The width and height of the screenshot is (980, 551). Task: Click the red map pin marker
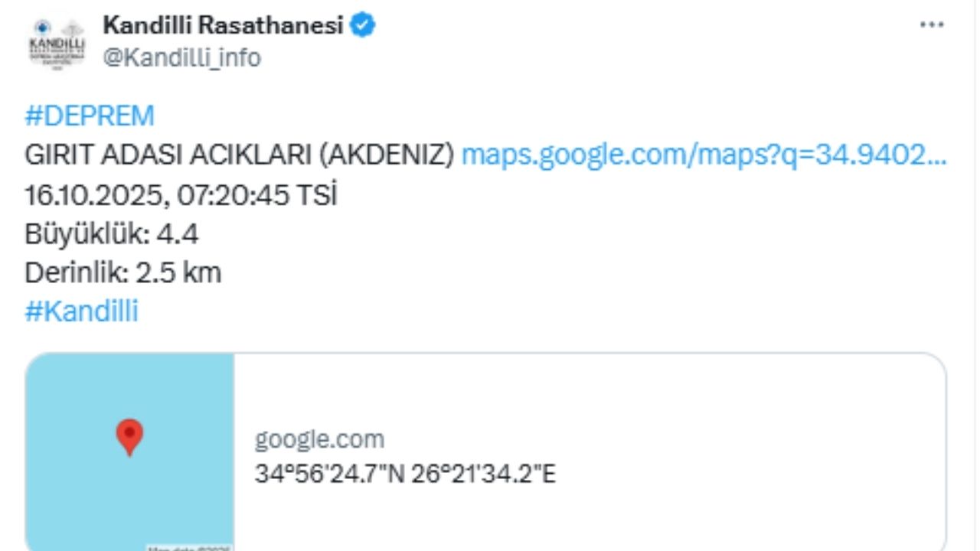(129, 436)
